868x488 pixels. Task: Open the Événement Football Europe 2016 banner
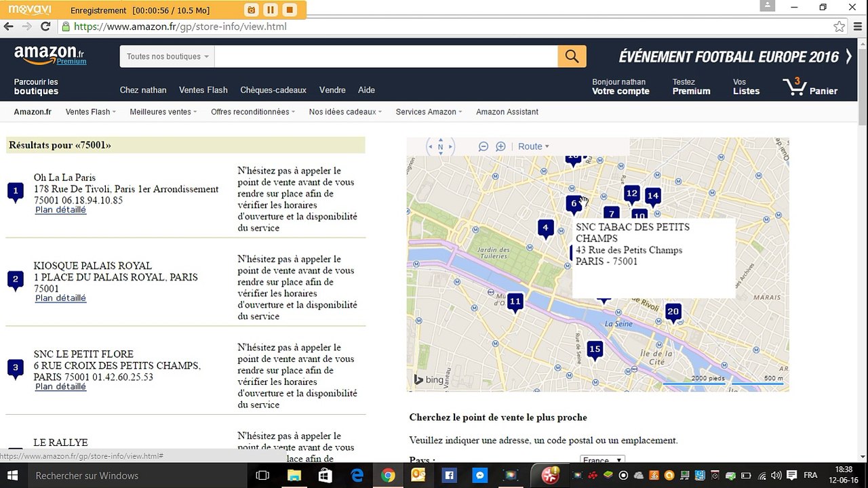(x=735, y=57)
